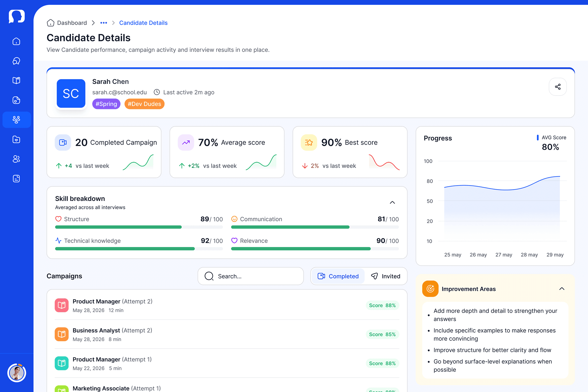Click the Average score trend icon

click(x=186, y=142)
